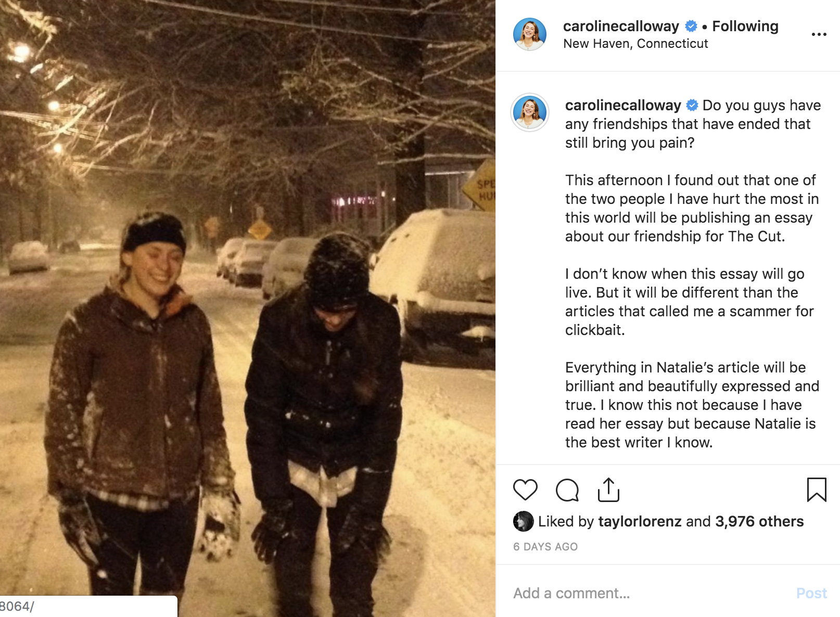This screenshot has height=617, width=840.
Task: Click the avatar beside the caption text
Action: point(530,112)
